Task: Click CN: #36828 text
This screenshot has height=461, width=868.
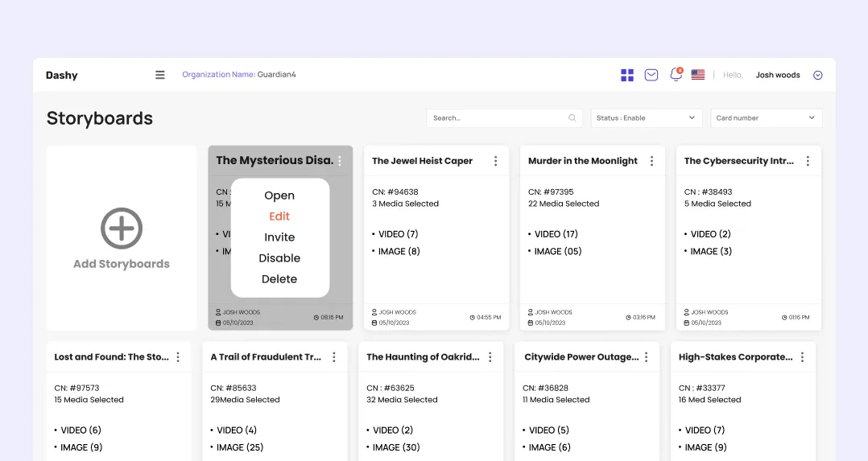Action: (x=545, y=388)
